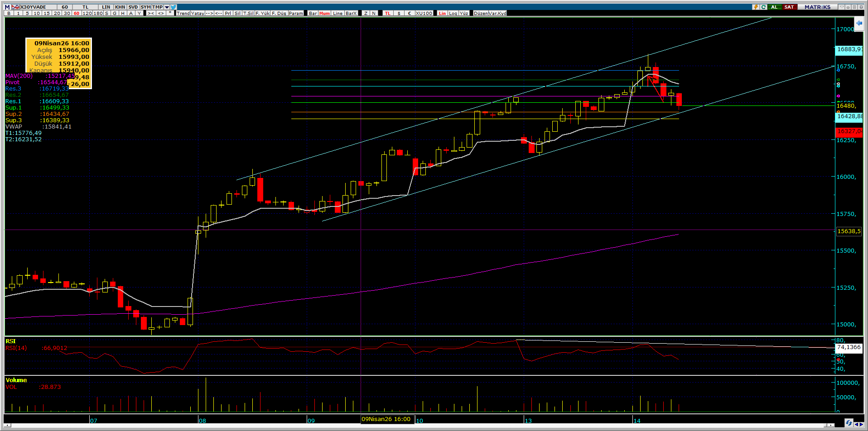Select the 120 minute period
Image resolution: width=868 pixels, height=431 pixels.
[87, 13]
